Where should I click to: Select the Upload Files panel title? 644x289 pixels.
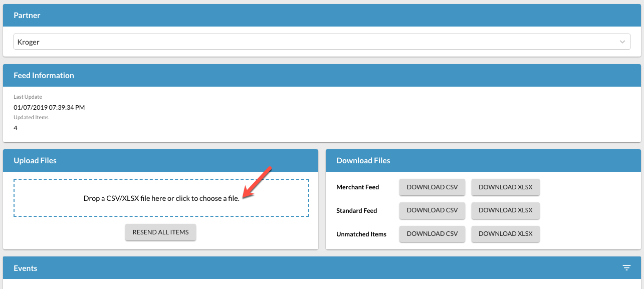(35, 161)
